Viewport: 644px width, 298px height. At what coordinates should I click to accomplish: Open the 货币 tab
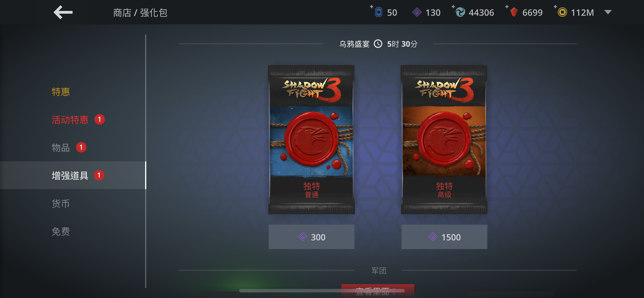point(61,203)
